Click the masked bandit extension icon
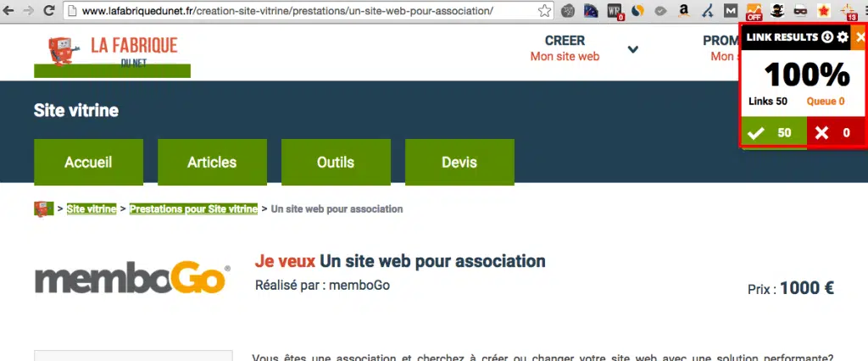 [800, 10]
